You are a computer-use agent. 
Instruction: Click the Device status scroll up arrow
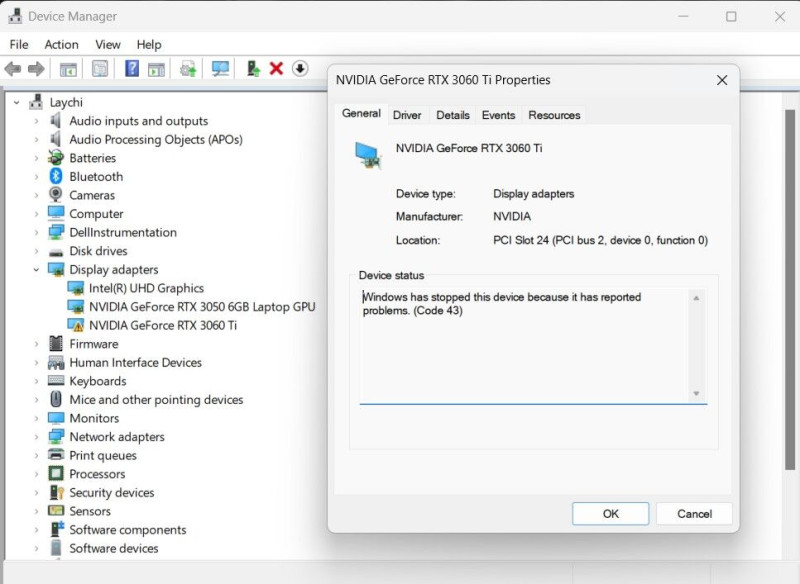click(696, 298)
